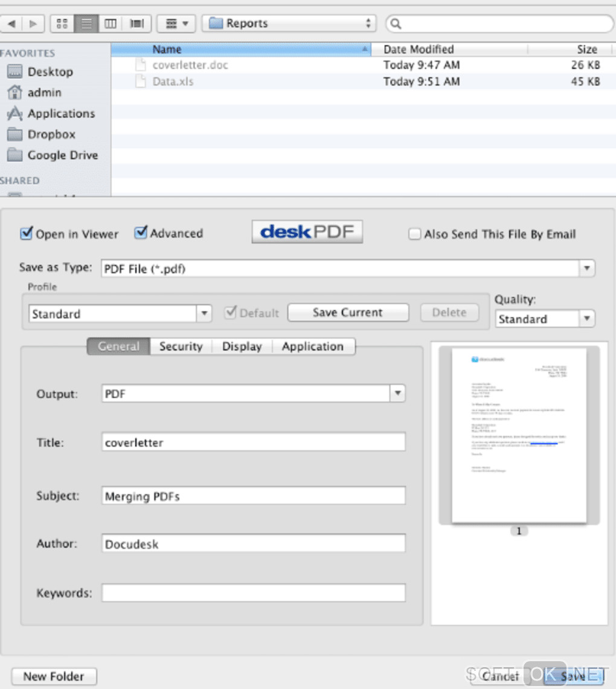Go back with the left arrow button
The width and height of the screenshot is (616, 689).
coord(11,24)
